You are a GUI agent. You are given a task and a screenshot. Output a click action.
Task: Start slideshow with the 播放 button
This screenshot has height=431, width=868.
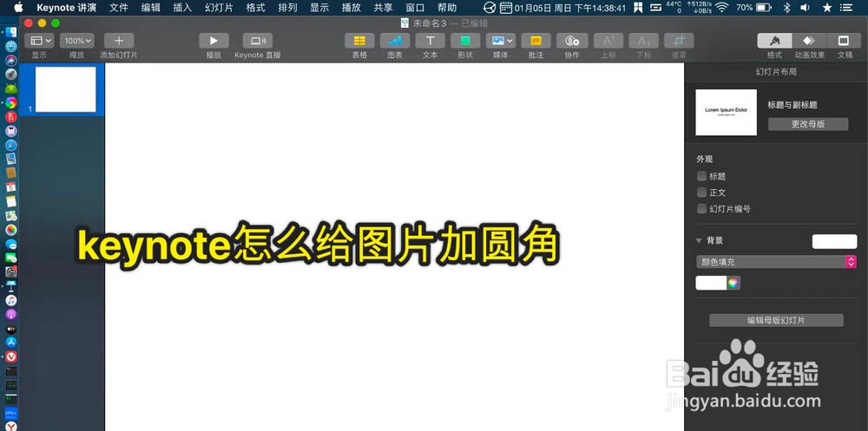214,41
